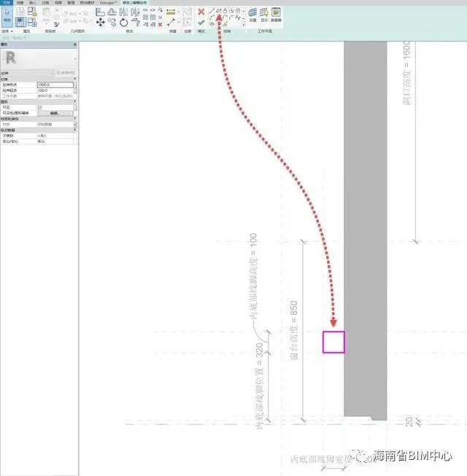Click 编辑类型 Edit Type button
The image size is (467, 476).
[x=66, y=73]
